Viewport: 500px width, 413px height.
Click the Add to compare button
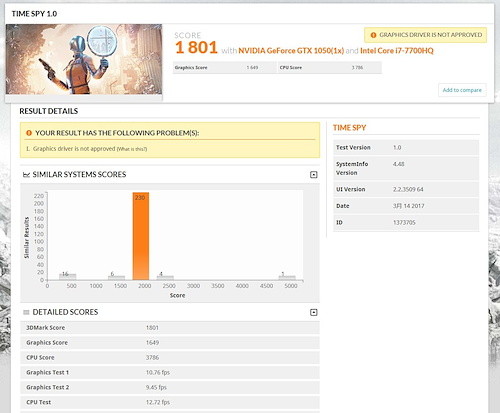point(462,90)
